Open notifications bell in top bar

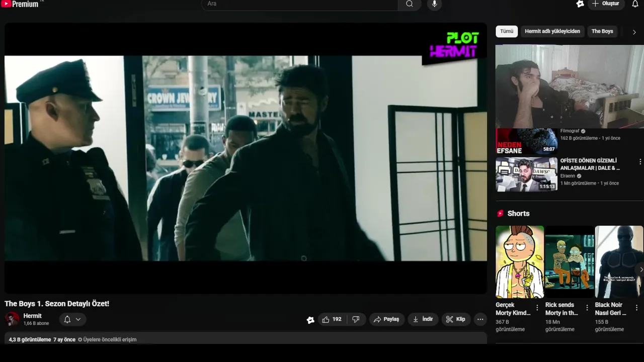[x=635, y=4]
